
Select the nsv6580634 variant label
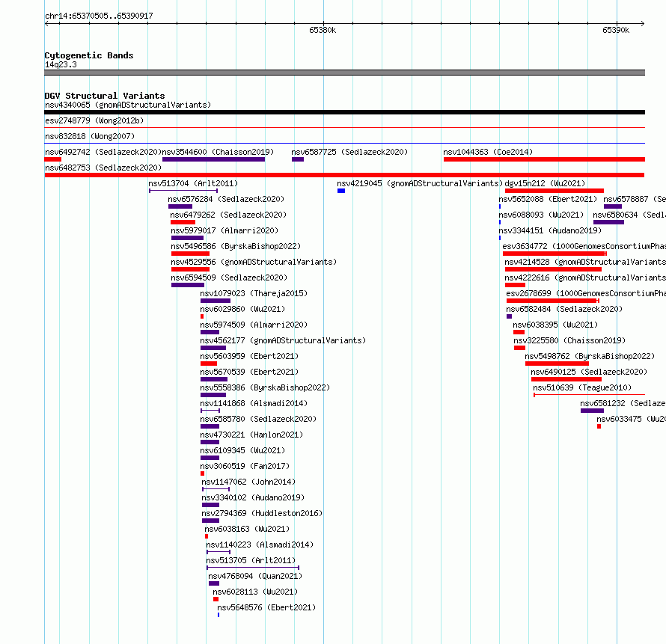coord(629,215)
